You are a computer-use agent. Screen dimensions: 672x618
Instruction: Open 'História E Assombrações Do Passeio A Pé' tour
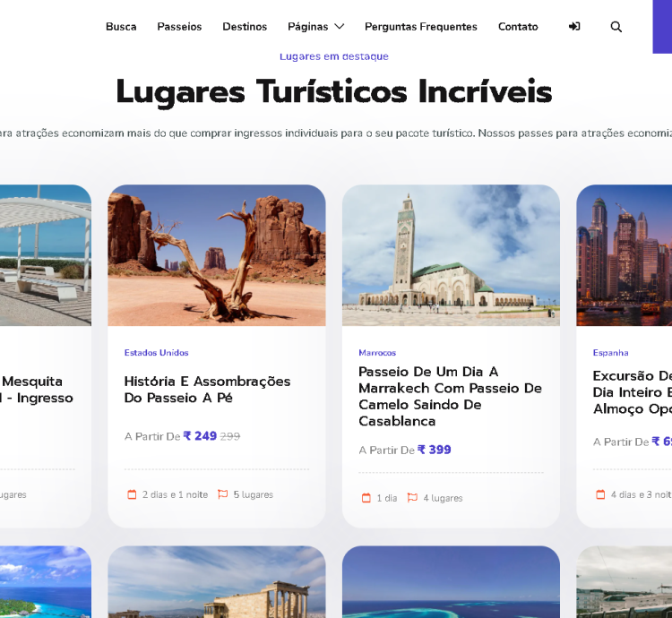click(x=207, y=390)
